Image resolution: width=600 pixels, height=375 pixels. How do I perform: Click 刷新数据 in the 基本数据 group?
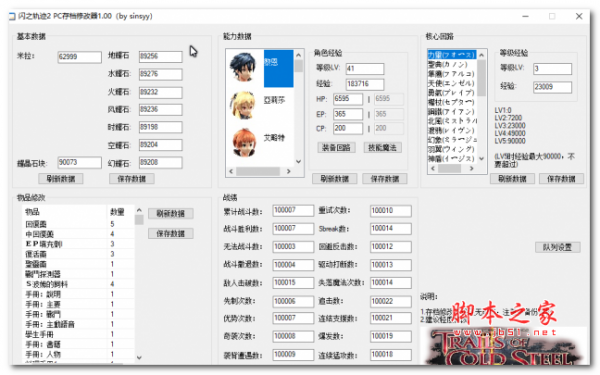[60, 179]
